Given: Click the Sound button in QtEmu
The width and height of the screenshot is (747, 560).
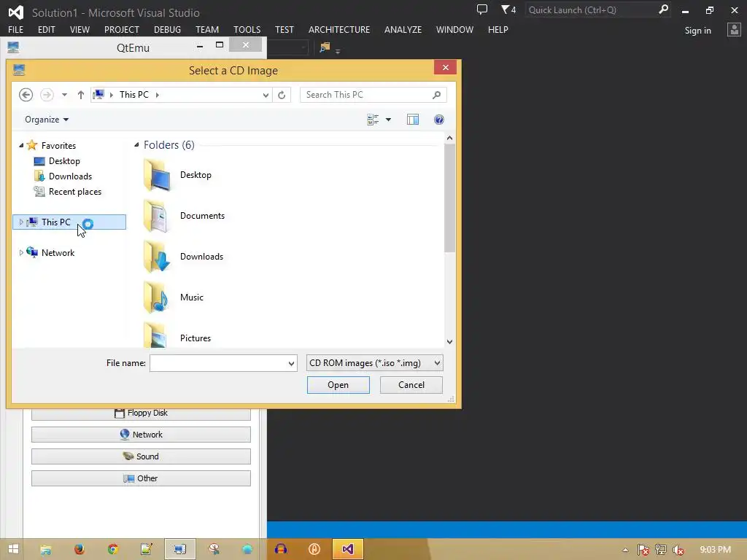Looking at the screenshot, I should [141, 456].
